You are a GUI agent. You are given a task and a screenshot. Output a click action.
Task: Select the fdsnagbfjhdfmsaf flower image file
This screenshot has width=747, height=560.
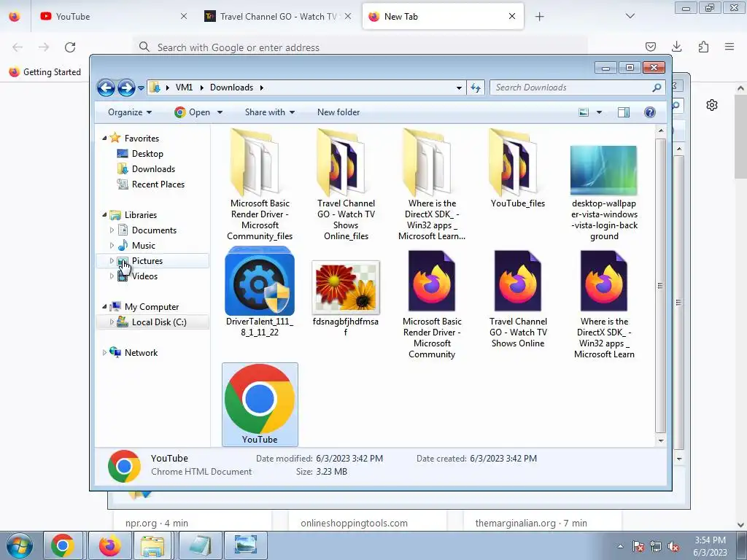tap(346, 287)
